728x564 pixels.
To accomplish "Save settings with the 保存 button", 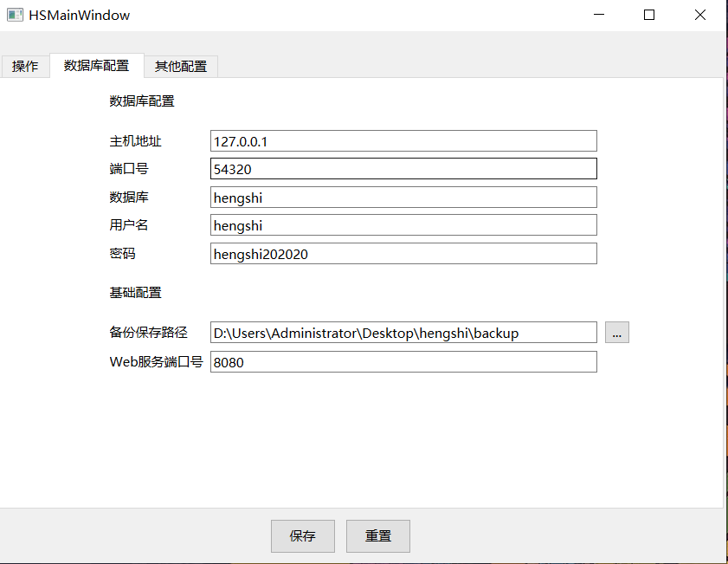I will coord(303,536).
